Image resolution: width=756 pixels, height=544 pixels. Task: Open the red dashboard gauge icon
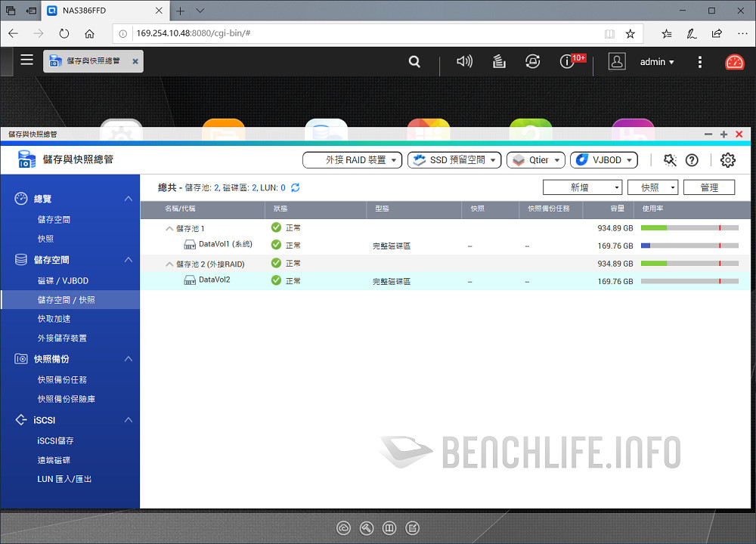[x=734, y=62]
